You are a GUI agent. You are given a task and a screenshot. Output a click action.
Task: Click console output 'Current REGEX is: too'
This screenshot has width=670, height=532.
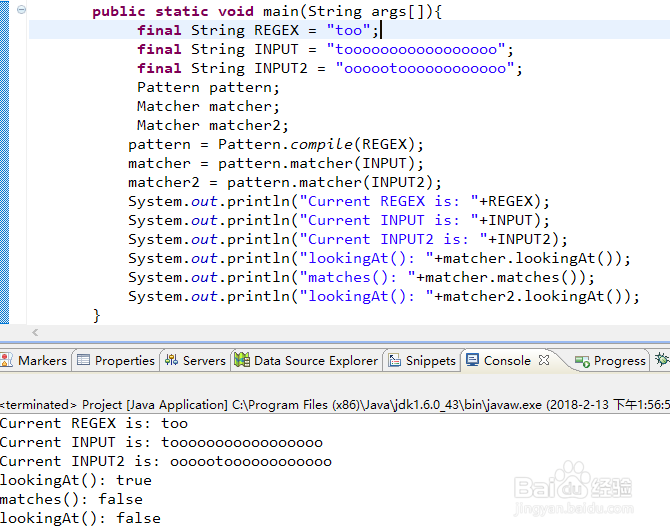94,423
